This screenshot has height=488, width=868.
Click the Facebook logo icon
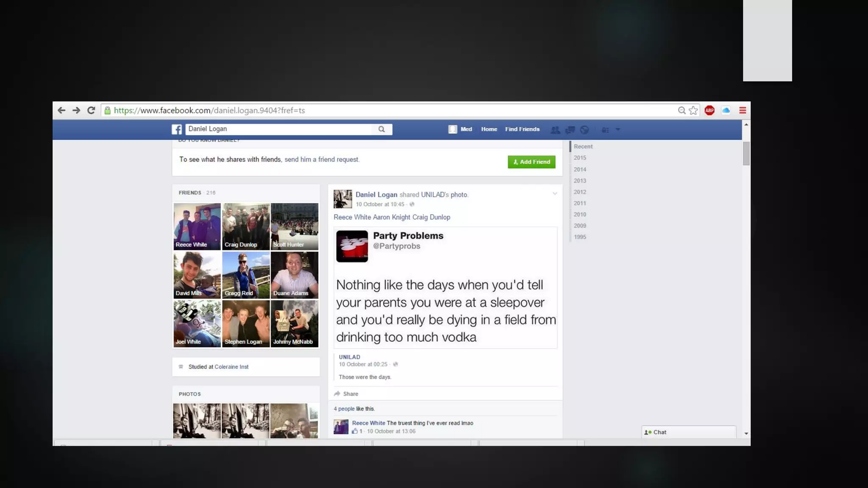177,130
